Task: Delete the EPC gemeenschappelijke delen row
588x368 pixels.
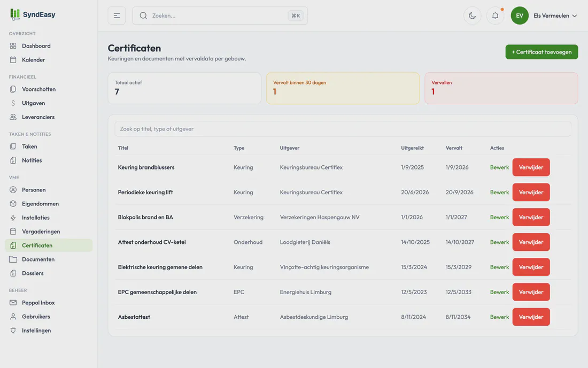Action: [x=531, y=292]
